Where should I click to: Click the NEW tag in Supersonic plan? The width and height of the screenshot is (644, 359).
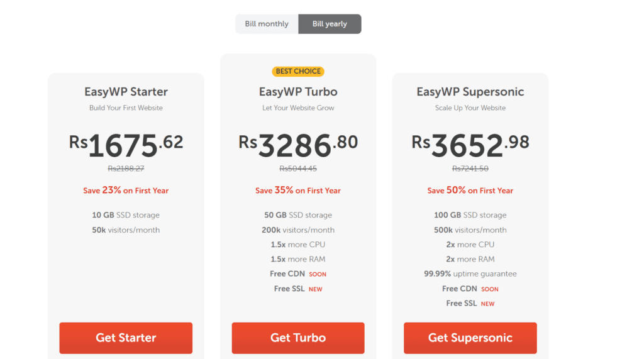(x=487, y=304)
